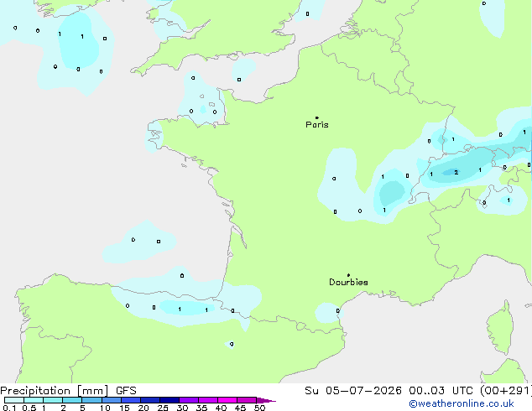Click the 0.5–1 mm legend color swatch
532x411 pixels.
[x=34, y=400]
